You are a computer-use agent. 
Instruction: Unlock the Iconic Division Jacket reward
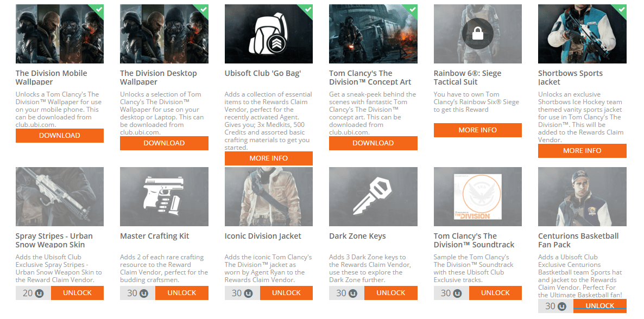(286, 293)
